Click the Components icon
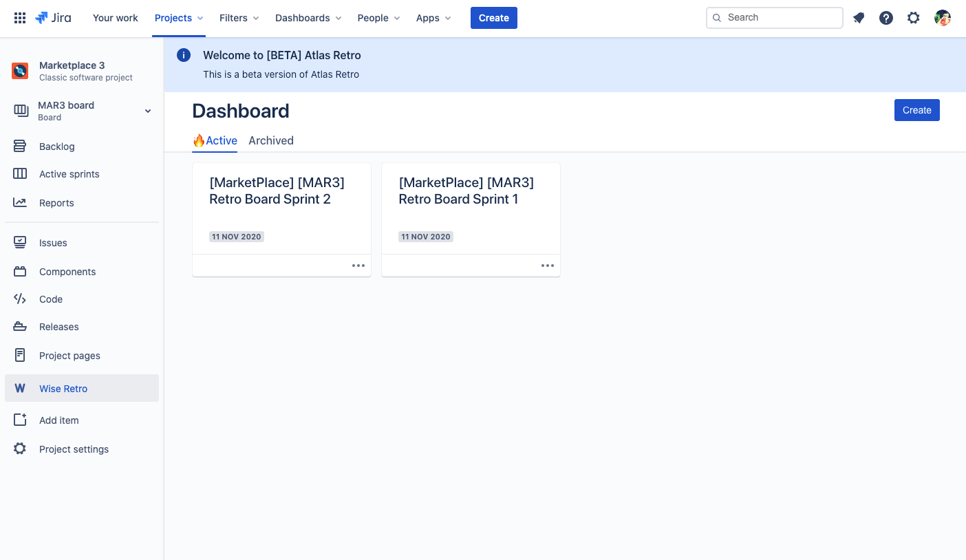 [x=20, y=271]
